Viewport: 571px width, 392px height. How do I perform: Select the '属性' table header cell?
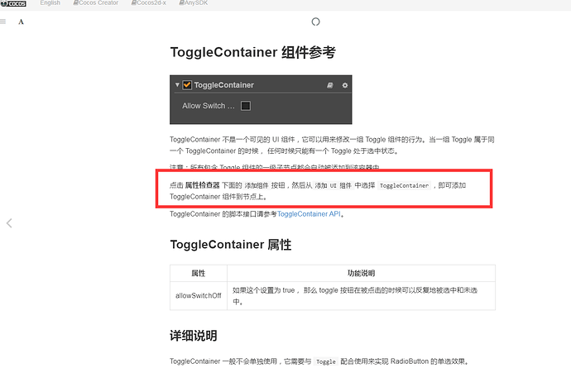coord(199,274)
